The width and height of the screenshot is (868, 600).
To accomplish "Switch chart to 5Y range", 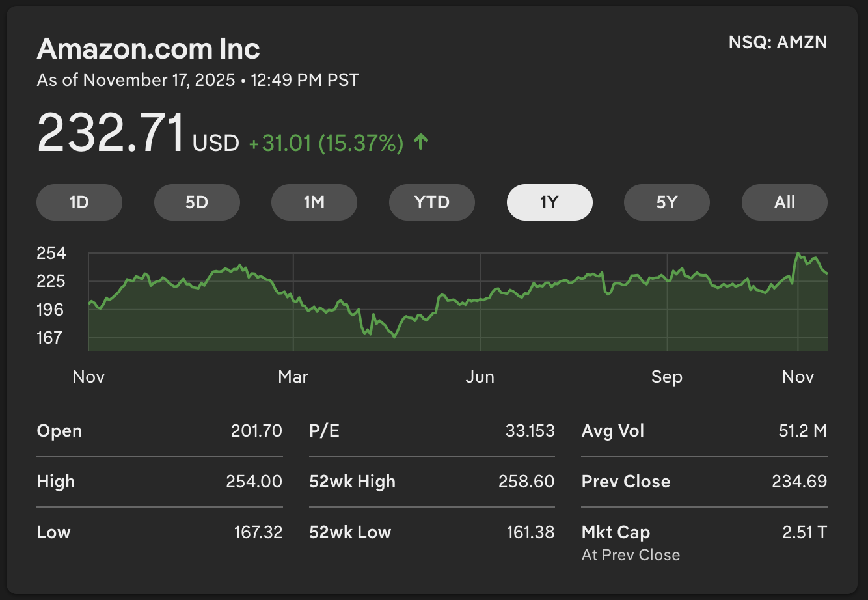I will coord(667,202).
